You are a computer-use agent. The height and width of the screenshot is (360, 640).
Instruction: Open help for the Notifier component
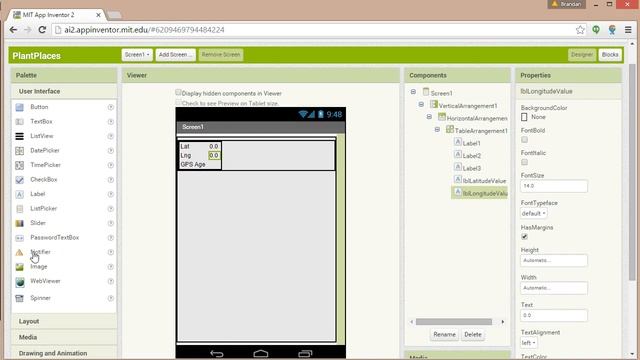point(111,252)
